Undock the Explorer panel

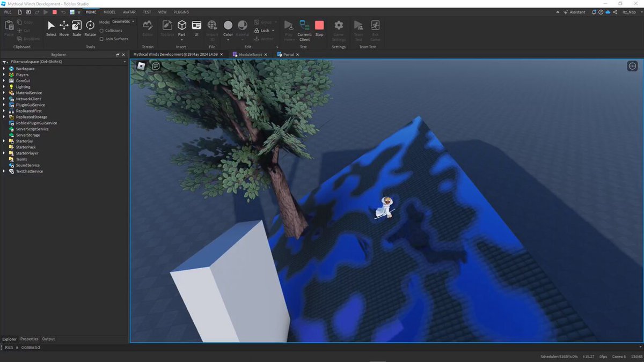[x=118, y=55]
